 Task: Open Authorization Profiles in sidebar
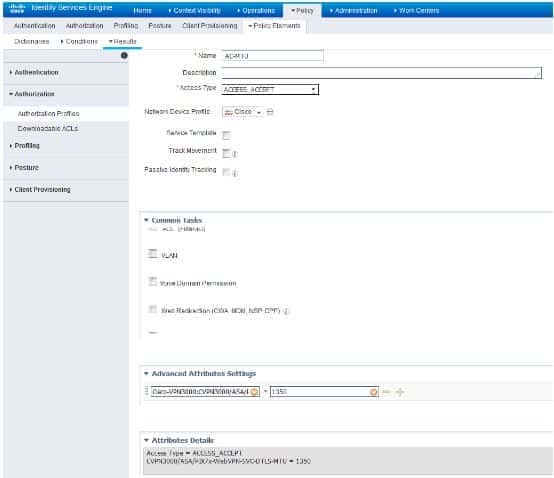[x=48, y=113]
